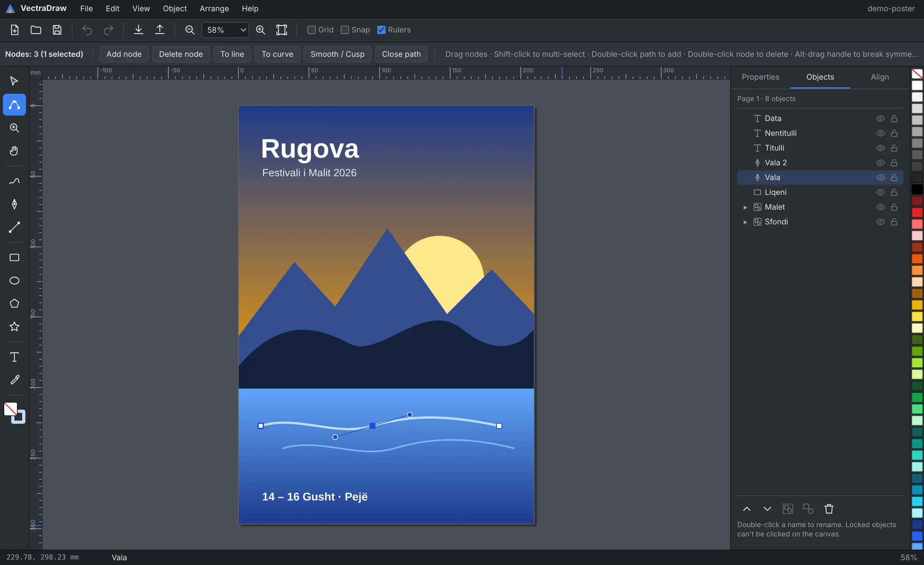Select the Star tool
Image resolution: width=924 pixels, height=565 pixels.
pyautogui.click(x=14, y=327)
